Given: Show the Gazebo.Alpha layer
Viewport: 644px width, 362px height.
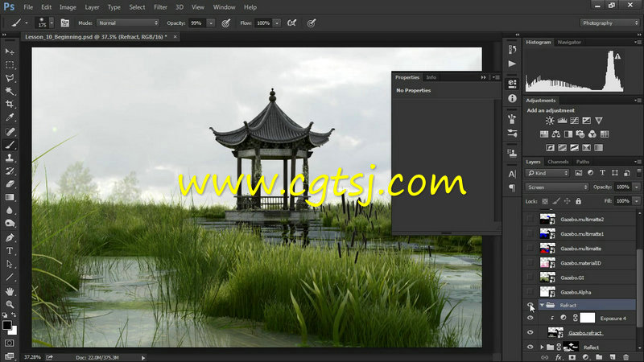Looking at the screenshot, I should point(530,292).
